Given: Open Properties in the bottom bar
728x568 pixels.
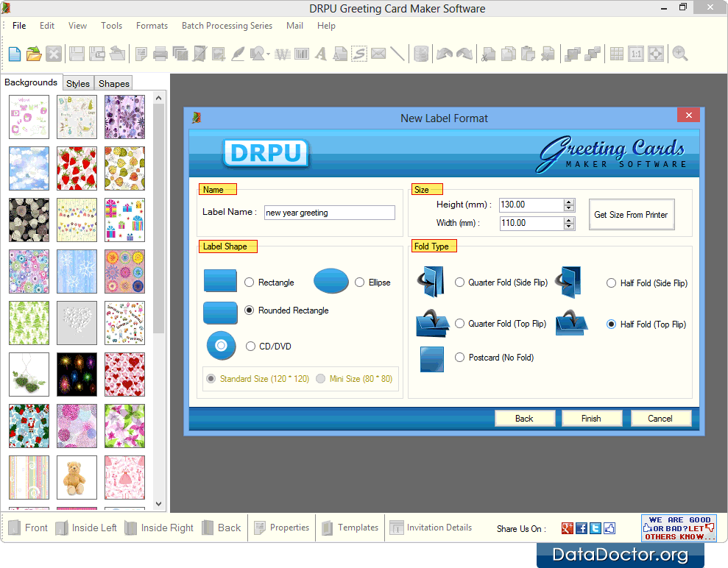Looking at the screenshot, I should pos(281,528).
